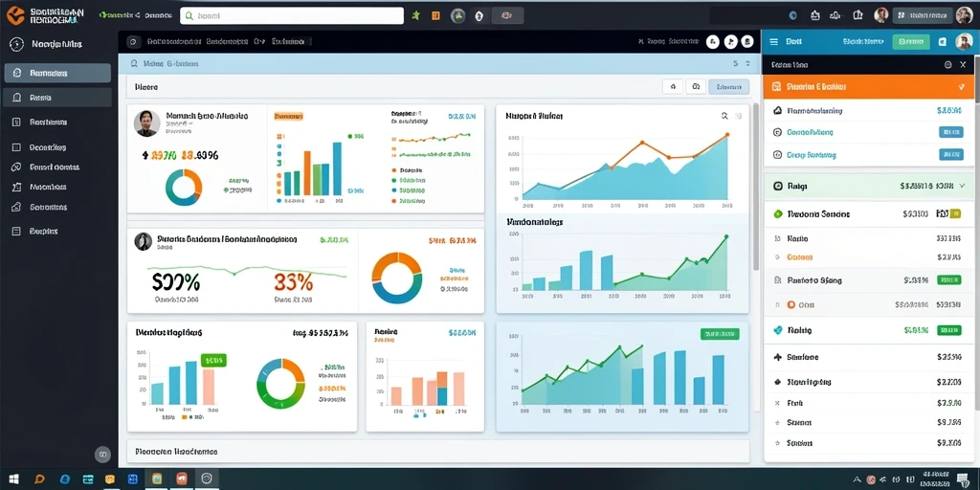Screen dimensions: 980x490
Task: Click the Windows Start icon on taskbar
Action: point(13,479)
